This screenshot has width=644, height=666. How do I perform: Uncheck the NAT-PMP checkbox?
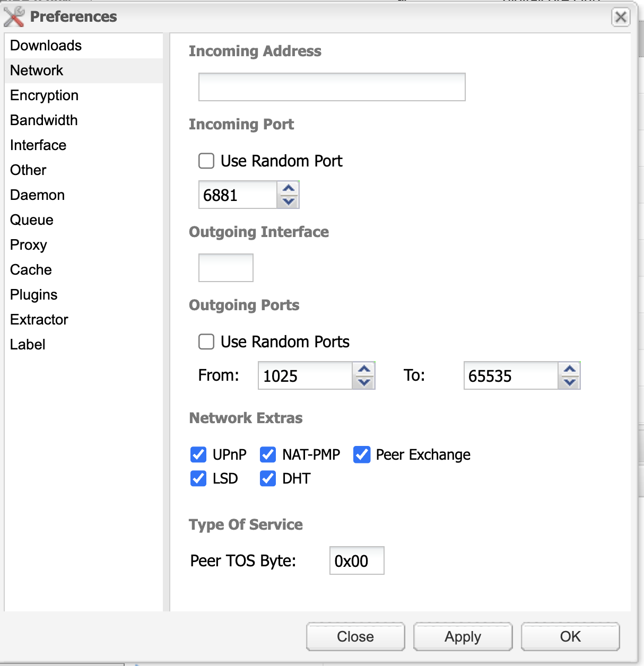pyautogui.click(x=268, y=454)
